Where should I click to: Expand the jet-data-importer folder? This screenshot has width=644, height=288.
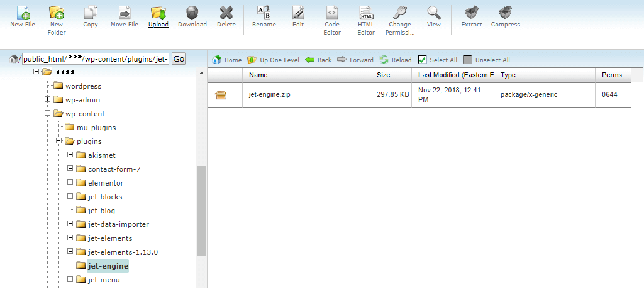(70, 224)
